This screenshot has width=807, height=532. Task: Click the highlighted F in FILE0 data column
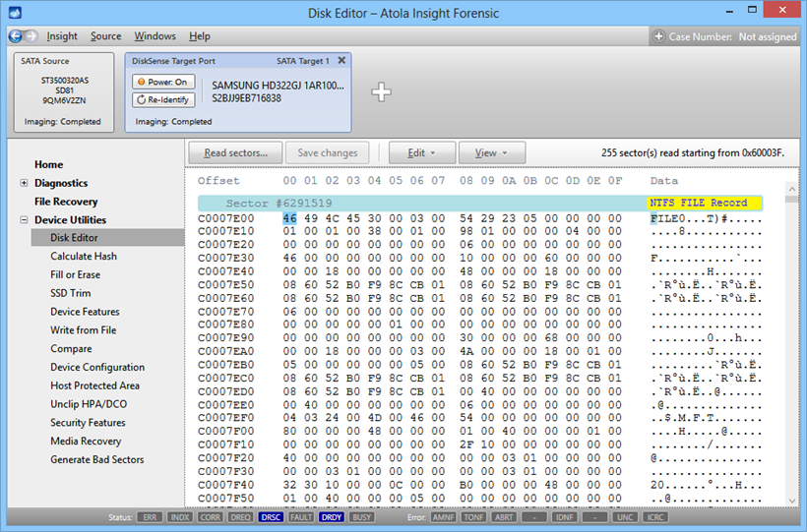(x=653, y=218)
